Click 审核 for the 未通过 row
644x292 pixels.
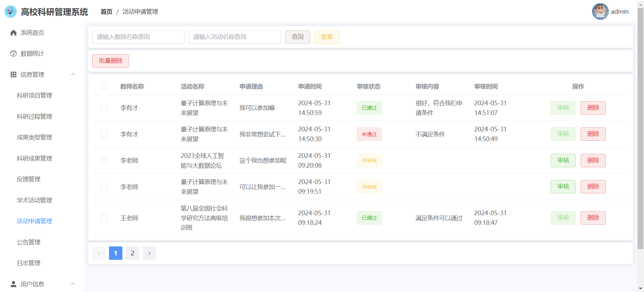pyautogui.click(x=563, y=134)
